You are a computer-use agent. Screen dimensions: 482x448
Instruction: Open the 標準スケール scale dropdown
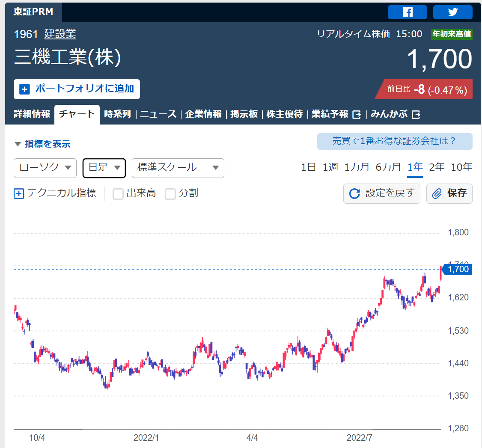click(x=178, y=168)
